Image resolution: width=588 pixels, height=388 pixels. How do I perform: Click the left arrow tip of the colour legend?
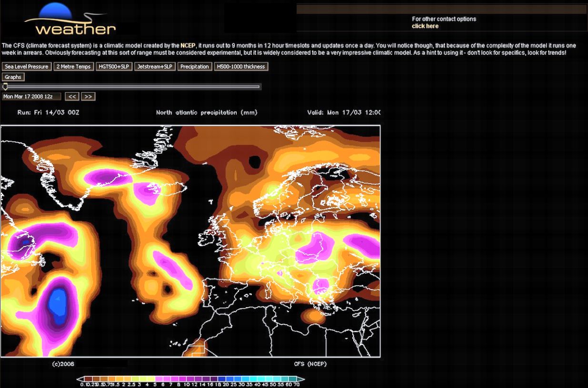click(79, 379)
